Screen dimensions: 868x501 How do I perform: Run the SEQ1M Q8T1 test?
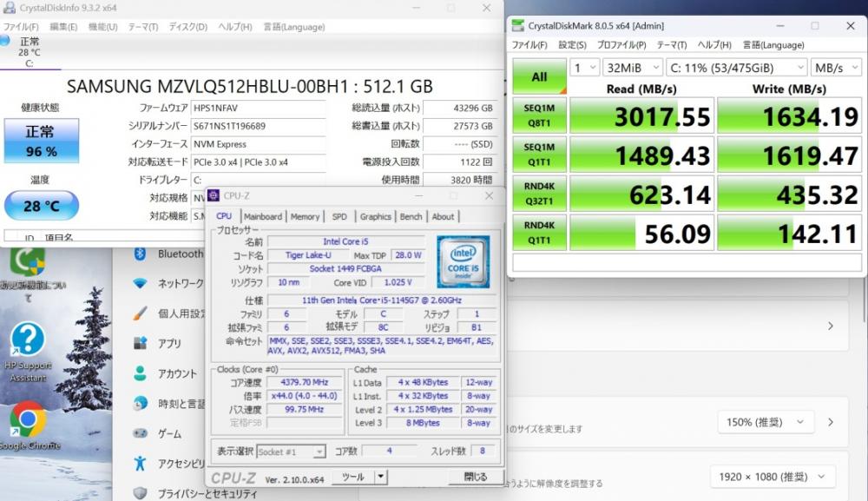coord(539,115)
